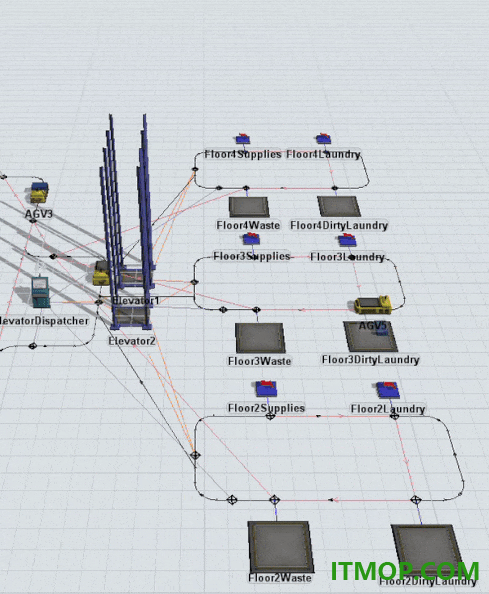The width and height of the screenshot is (489, 594).
Task: Select the Floor4Waste sink pad
Action: (249, 207)
